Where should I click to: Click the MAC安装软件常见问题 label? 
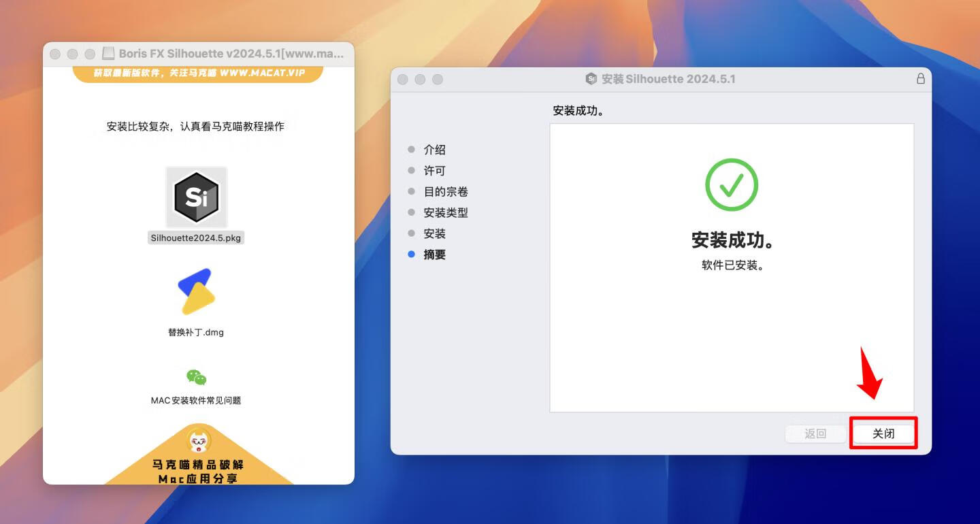pos(196,401)
